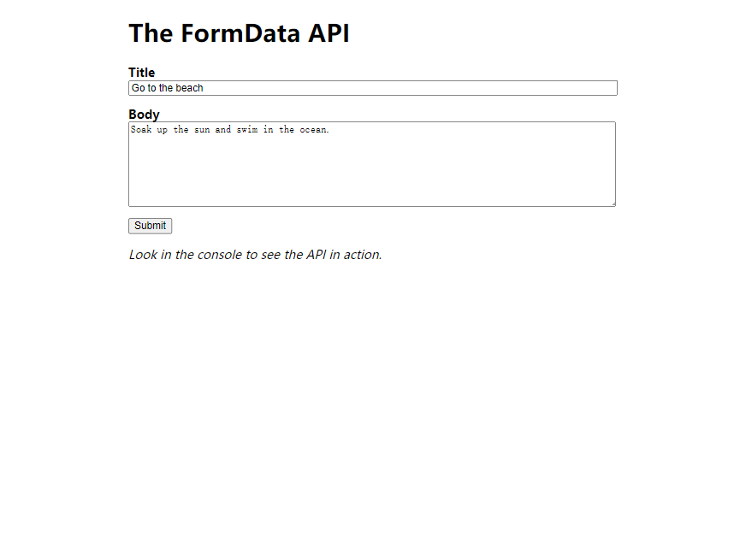740x560 pixels.
Task: Click the word "API" in the heading
Action: pos(329,33)
